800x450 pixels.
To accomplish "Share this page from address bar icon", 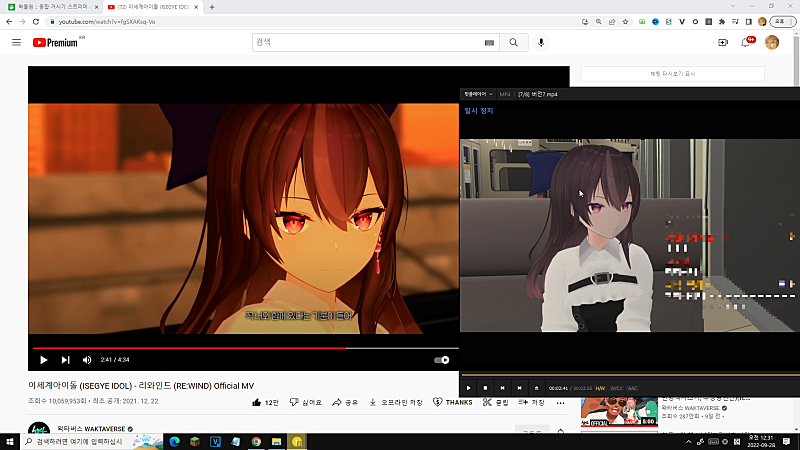I will [612, 22].
